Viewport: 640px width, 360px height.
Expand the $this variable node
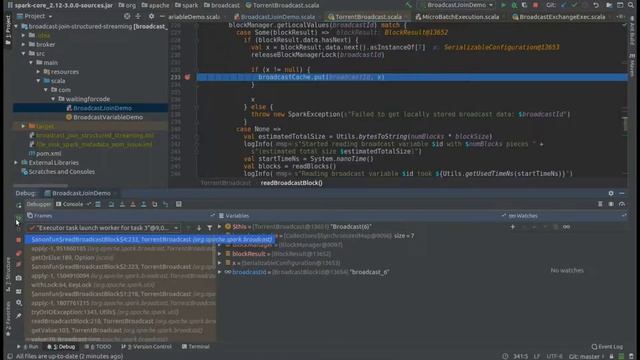pyautogui.click(x=220, y=227)
